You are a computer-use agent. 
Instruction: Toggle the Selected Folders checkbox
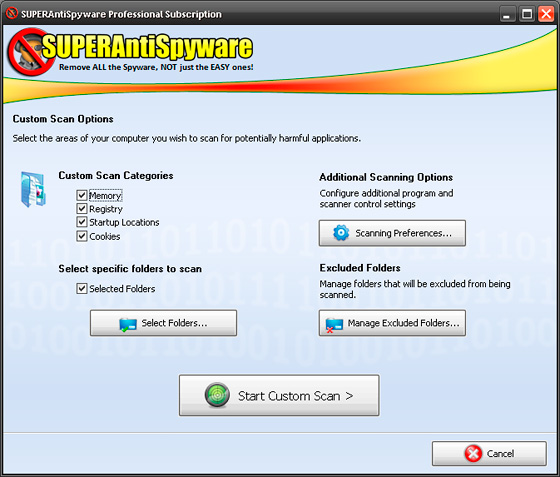click(82, 288)
